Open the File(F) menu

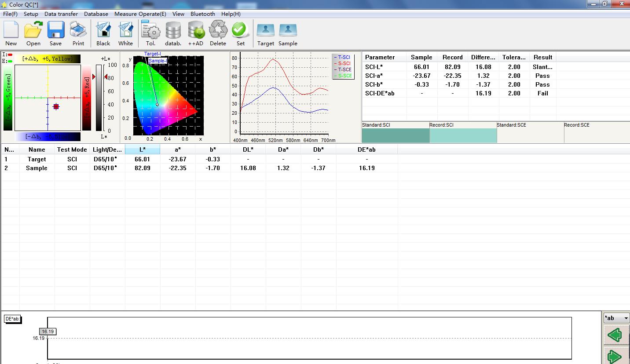[x=10, y=14]
